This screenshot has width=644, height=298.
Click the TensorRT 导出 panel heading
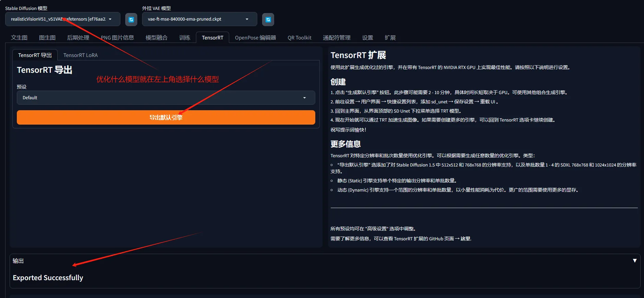click(x=45, y=70)
